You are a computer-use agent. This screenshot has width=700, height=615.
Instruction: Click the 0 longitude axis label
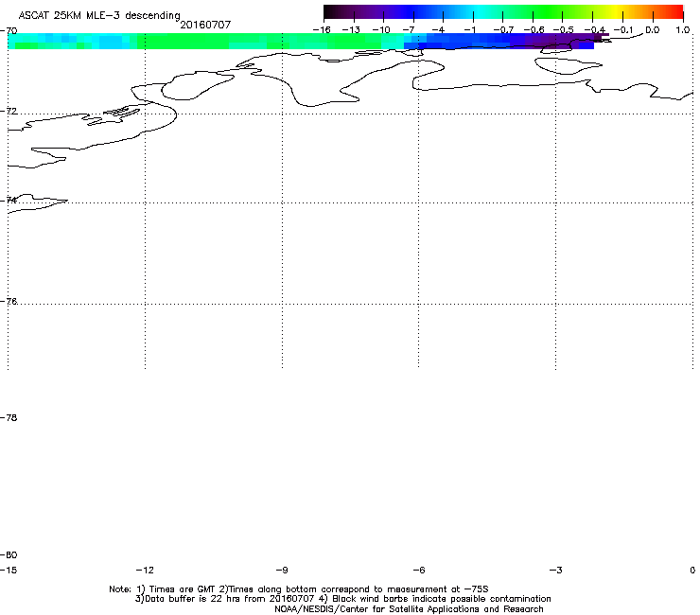[x=692, y=570]
